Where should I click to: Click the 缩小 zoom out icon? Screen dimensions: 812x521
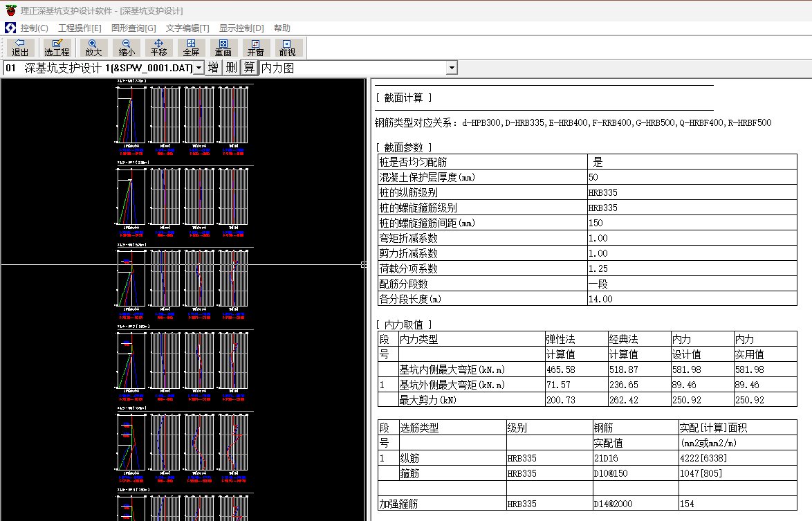click(127, 48)
